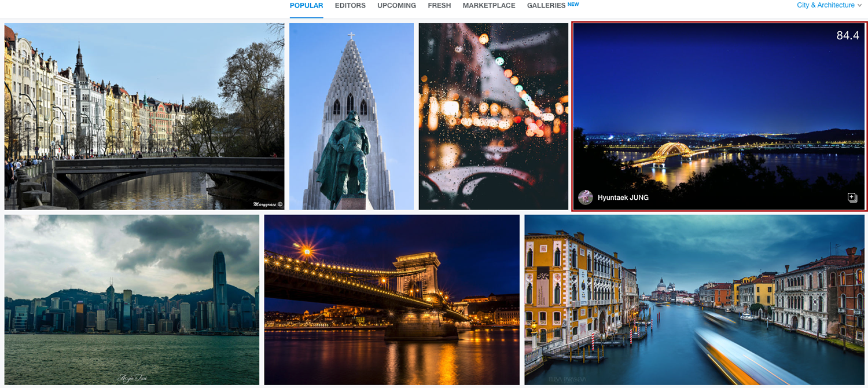View the rainy window bokeh lights photo
The height and width of the screenshot is (388, 868).
(x=493, y=116)
